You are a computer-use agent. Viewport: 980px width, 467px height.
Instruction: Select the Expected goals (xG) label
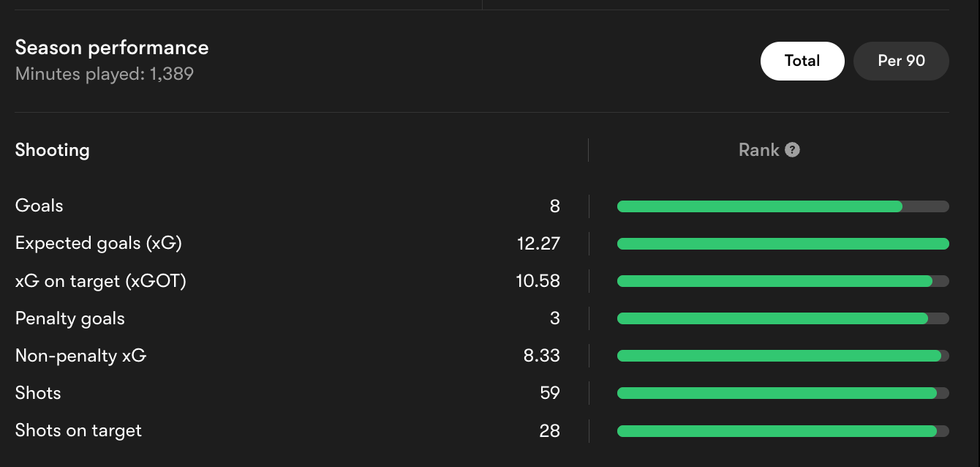pos(98,243)
